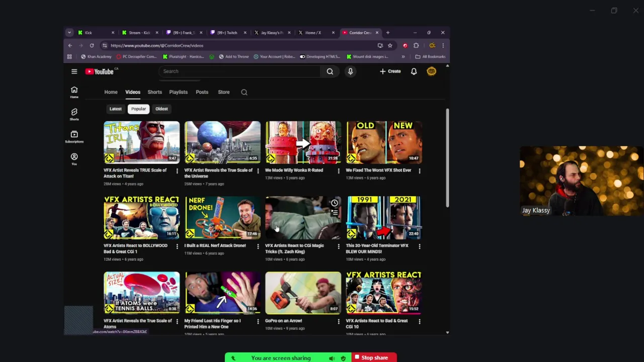Click the browser address bar URL
644x362 pixels.
click(157, 45)
